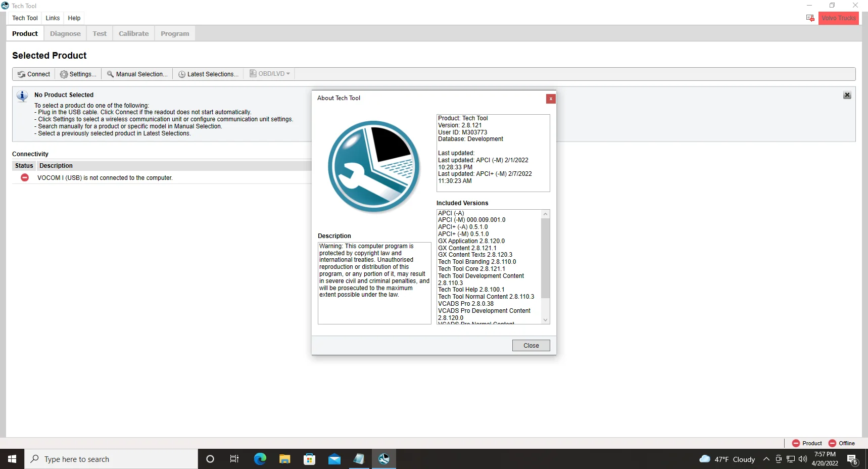Open Cortana from the taskbar

(x=210, y=459)
